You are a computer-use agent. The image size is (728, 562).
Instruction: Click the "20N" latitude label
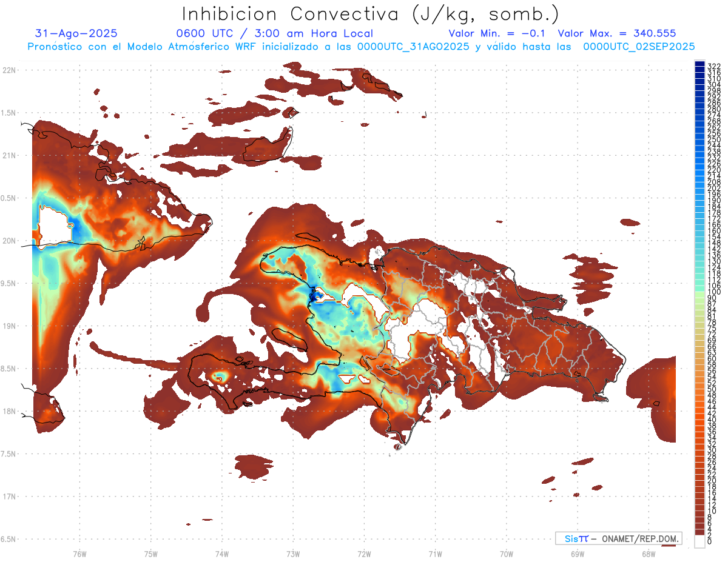(x=9, y=241)
